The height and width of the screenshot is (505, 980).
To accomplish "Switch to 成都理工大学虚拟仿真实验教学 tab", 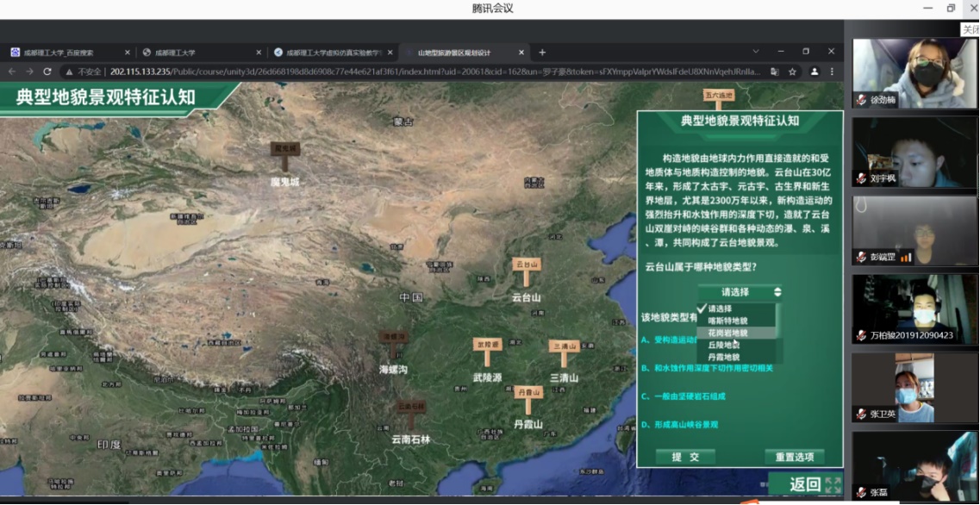I will coord(334,53).
